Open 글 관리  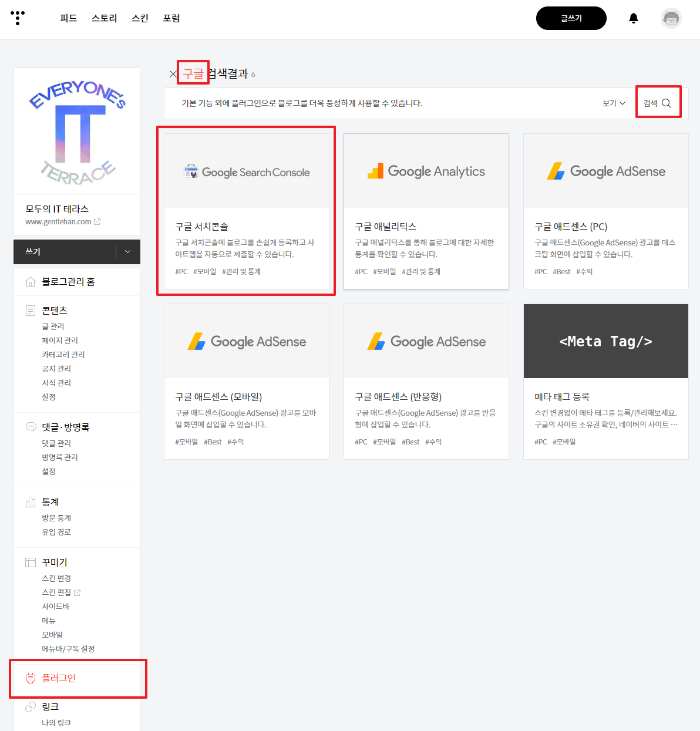point(53,326)
